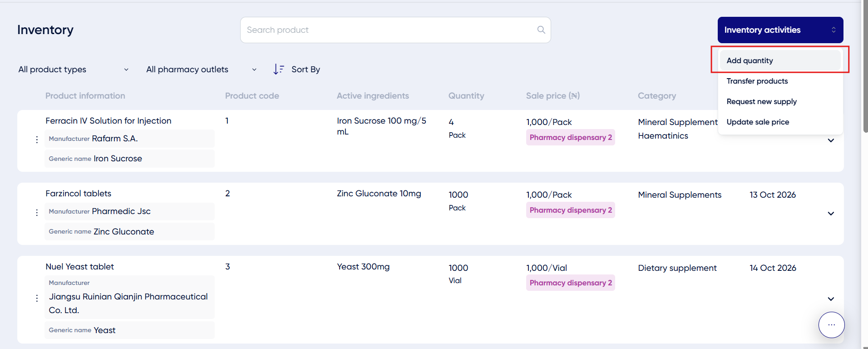Click the Inventory page heading
The height and width of the screenshot is (349, 868).
45,30
